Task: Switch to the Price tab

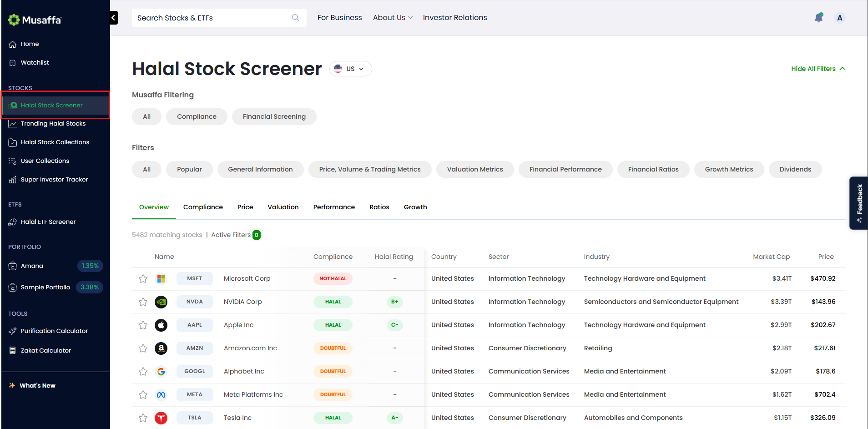Action: click(x=245, y=207)
